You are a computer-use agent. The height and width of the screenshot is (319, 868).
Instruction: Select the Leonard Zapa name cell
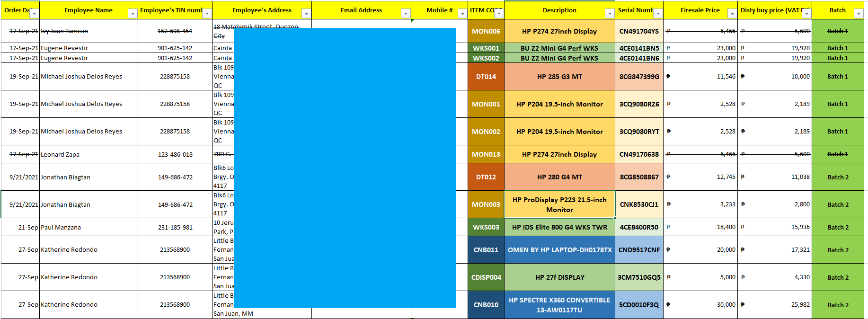coord(89,154)
